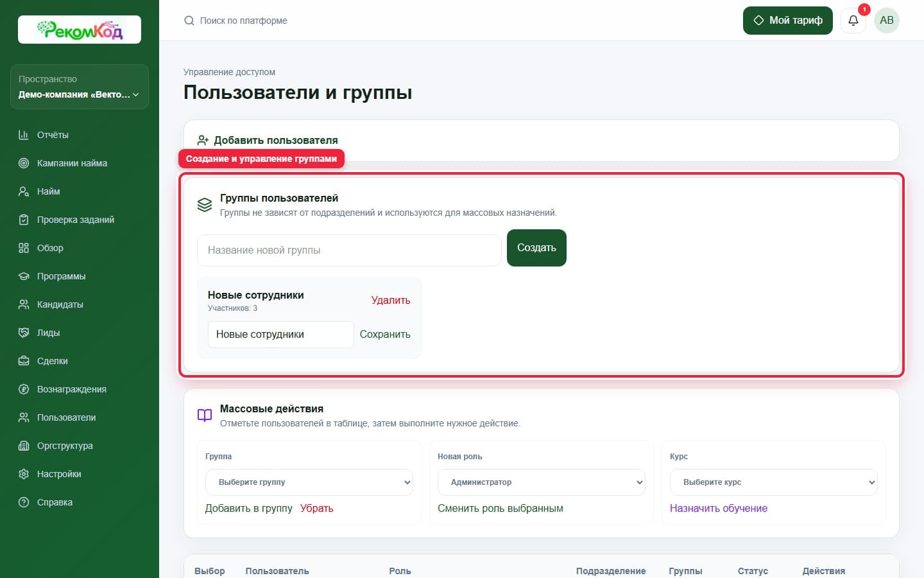This screenshot has height=578, width=924.
Task: Click the Сделки briefcase icon
Action: click(x=24, y=361)
